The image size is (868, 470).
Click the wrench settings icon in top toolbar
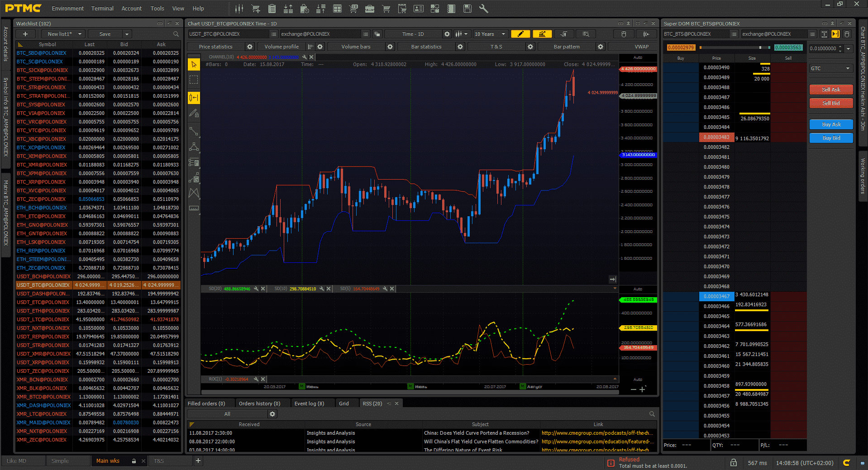click(x=483, y=9)
